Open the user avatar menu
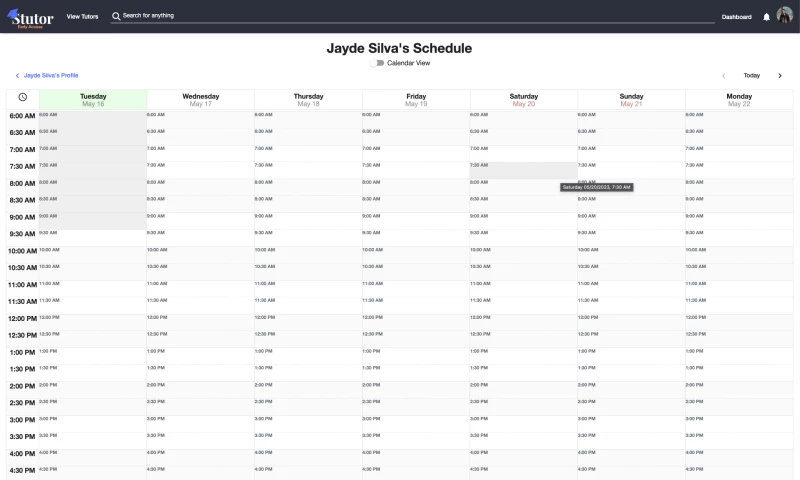Viewport: 800px width, 480px height. click(x=784, y=16)
